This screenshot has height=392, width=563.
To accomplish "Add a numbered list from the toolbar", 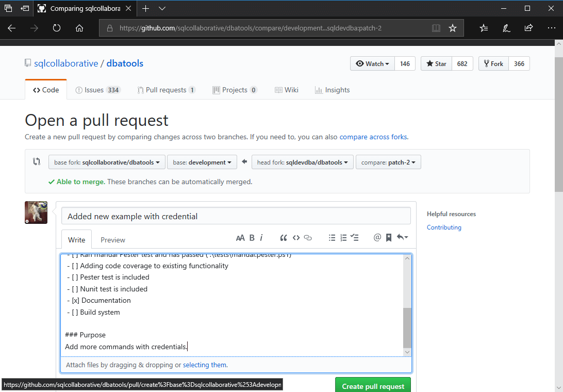I will click(x=343, y=238).
